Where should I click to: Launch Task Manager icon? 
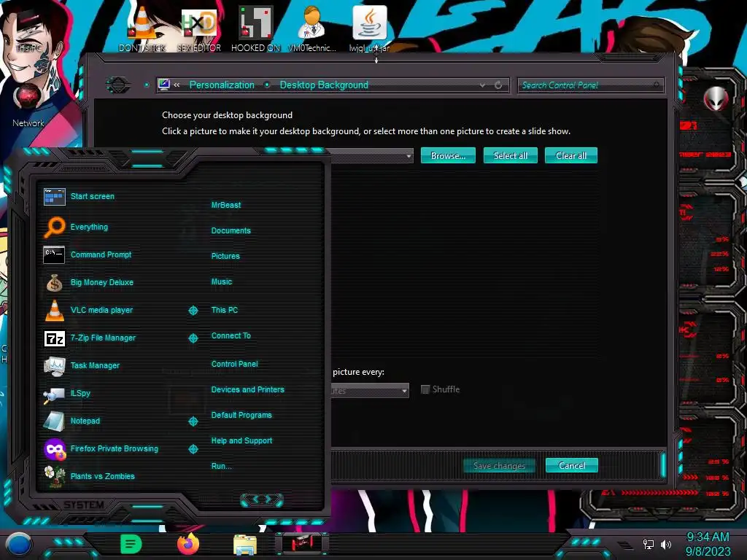point(54,366)
